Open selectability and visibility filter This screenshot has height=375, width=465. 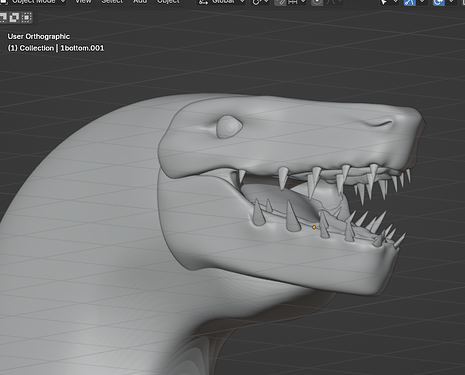click(388, 2)
